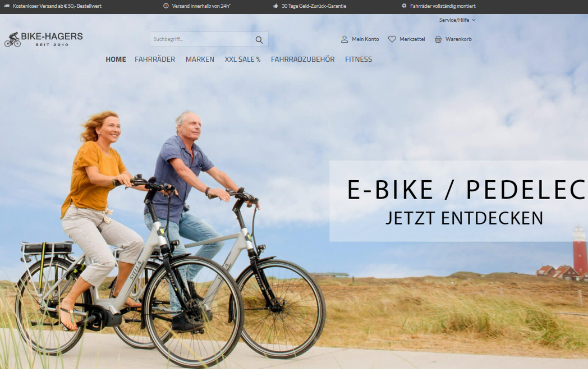This screenshot has height=372, width=588.
Task: Click the E-Bike / Pedelec Jetzt Entdecken banner
Action: click(x=458, y=201)
